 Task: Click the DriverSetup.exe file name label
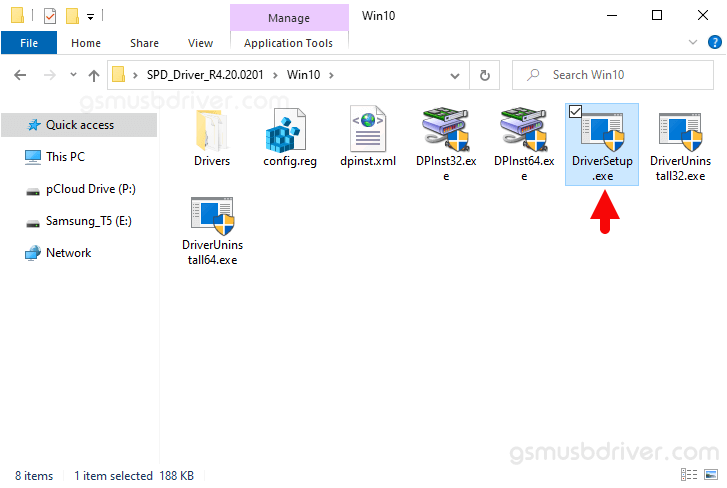[x=602, y=169]
